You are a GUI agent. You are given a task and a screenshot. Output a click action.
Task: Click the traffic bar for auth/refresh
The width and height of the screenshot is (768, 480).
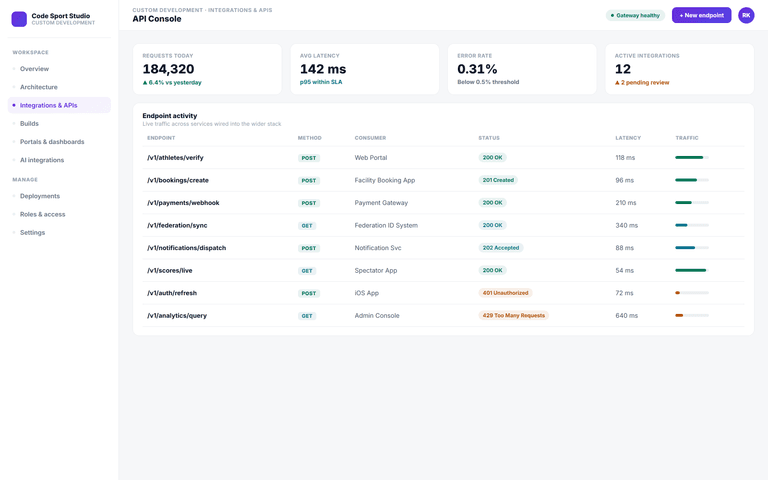coord(692,293)
